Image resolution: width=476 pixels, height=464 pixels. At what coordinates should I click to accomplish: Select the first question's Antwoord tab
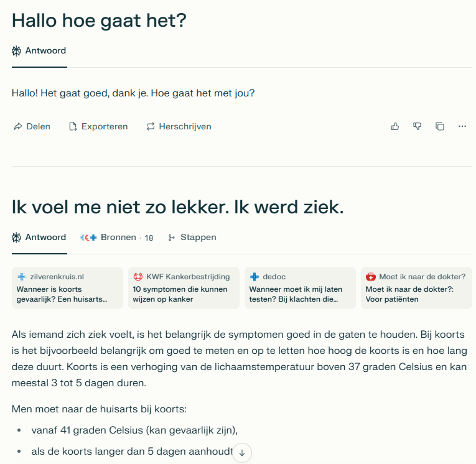tap(39, 50)
